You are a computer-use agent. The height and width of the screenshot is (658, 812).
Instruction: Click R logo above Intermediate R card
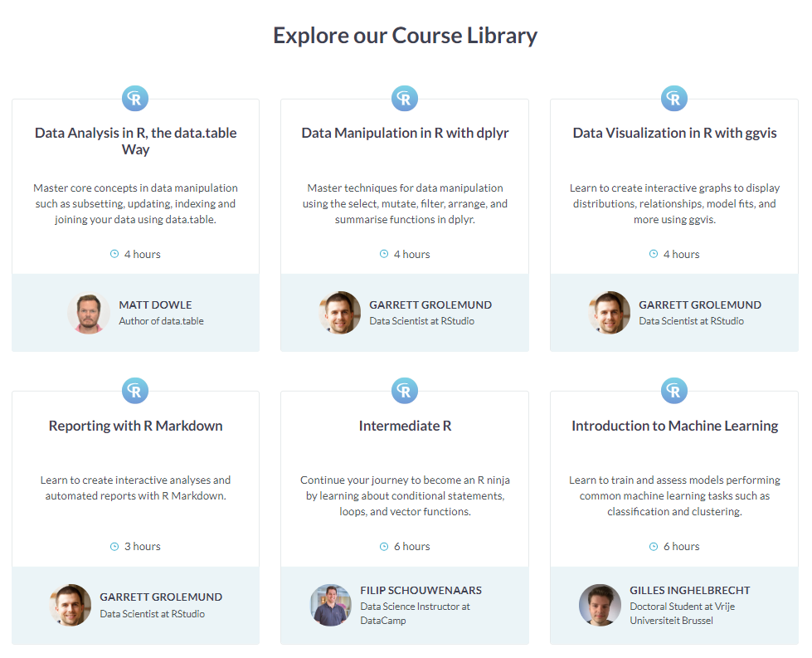(405, 391)
